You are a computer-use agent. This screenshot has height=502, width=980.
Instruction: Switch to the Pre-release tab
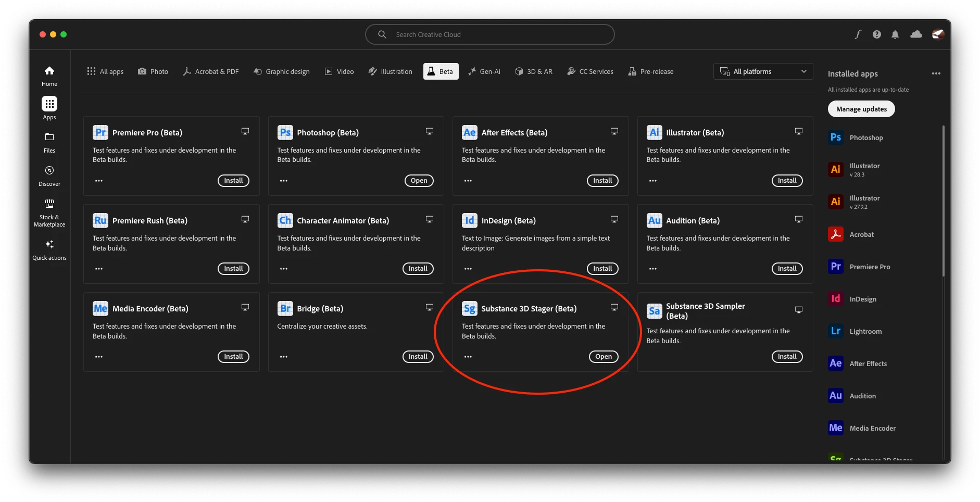(x=651, y=71)
